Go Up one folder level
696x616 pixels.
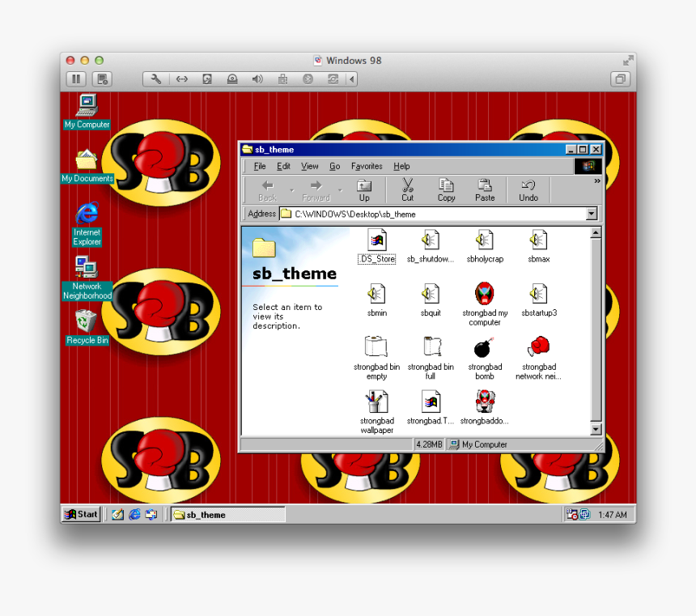(x=364, y=190)
